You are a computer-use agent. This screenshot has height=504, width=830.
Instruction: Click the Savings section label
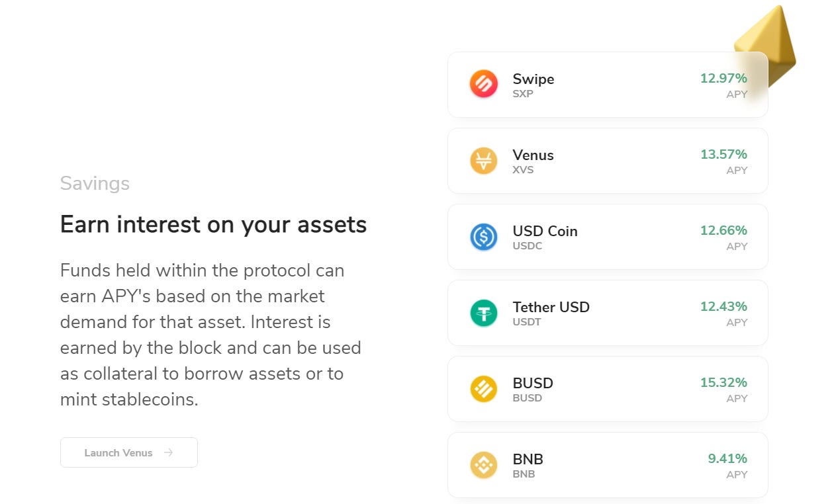pos(94,183)
